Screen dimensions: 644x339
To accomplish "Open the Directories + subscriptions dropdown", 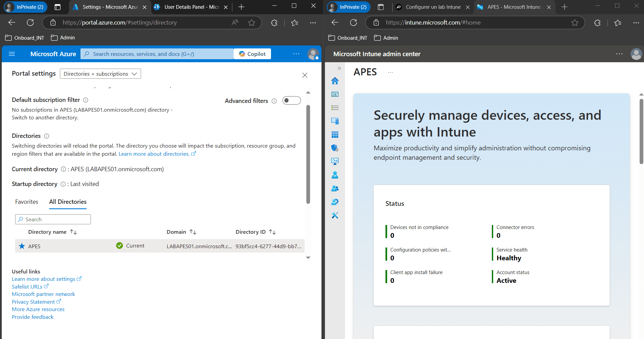I will pos(100,74).
